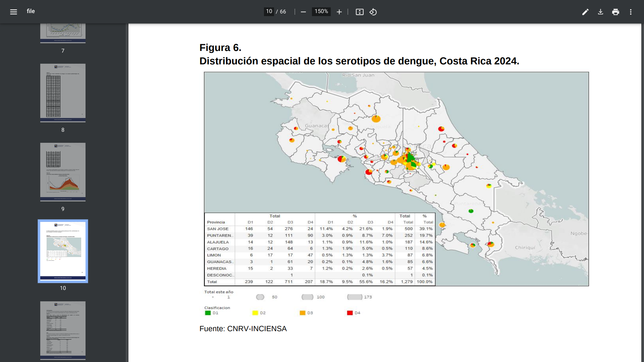Print the document
The width and height of the screenshot is (644, 362).
point(615,12)
